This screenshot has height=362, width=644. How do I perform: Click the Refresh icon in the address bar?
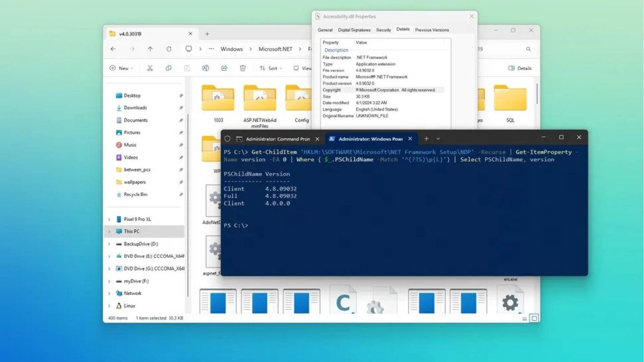[x=169, y=49]
